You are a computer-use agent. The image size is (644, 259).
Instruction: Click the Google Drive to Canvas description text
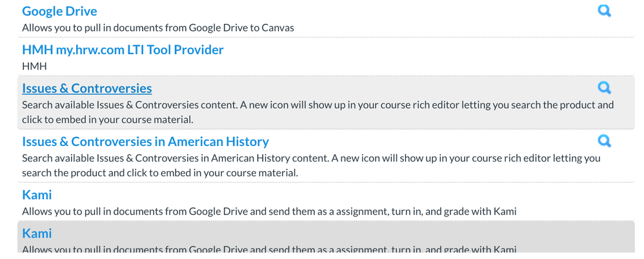158,28
